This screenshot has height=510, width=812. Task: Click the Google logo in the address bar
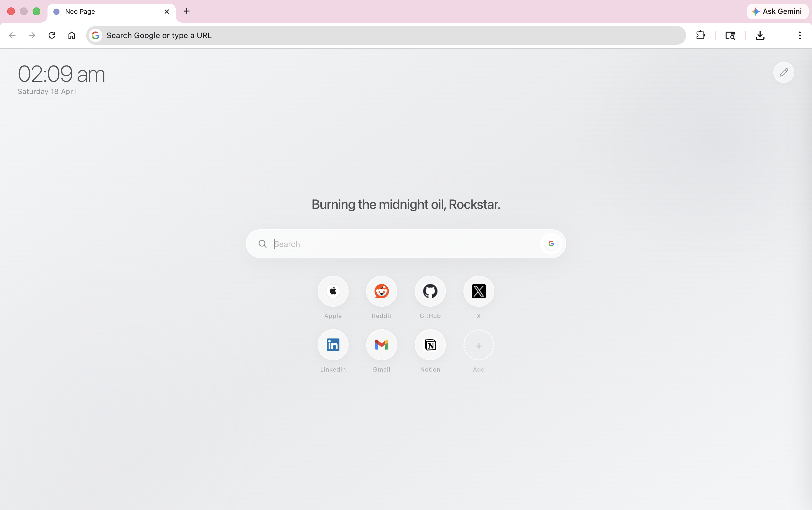pyautogui.click(x=96, y=35)
